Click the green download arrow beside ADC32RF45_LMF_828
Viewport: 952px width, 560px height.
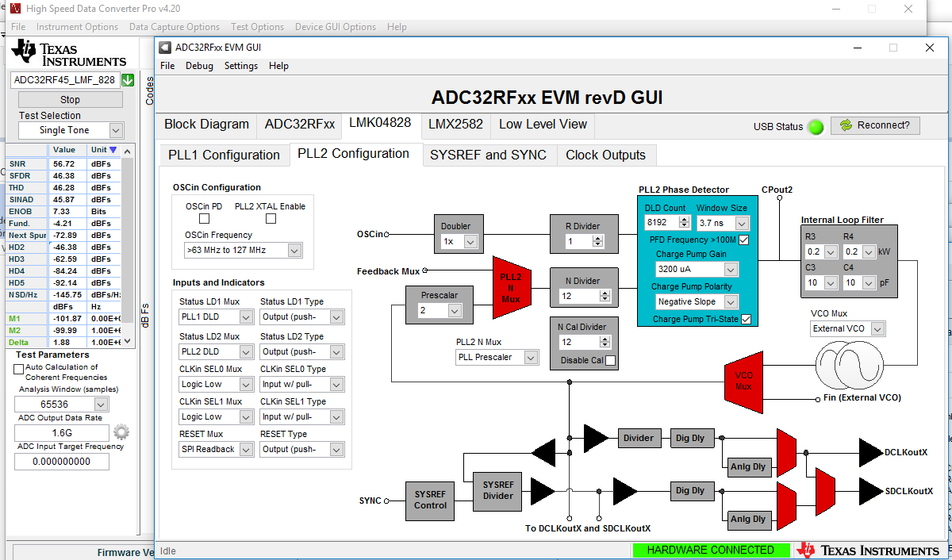128,80
